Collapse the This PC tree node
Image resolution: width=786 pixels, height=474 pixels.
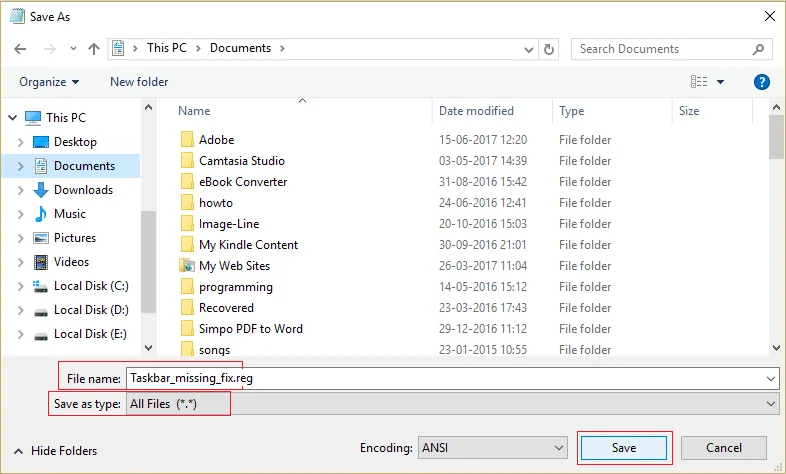point(13,118)
